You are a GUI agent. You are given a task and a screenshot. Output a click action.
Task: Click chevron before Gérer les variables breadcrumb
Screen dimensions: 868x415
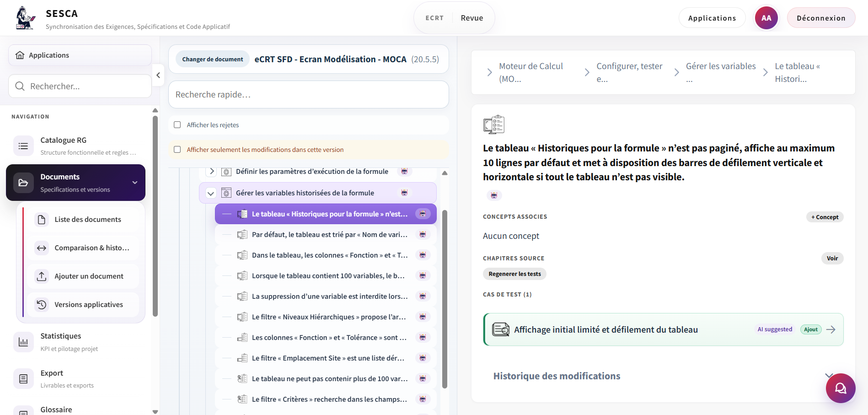[676, 72]
